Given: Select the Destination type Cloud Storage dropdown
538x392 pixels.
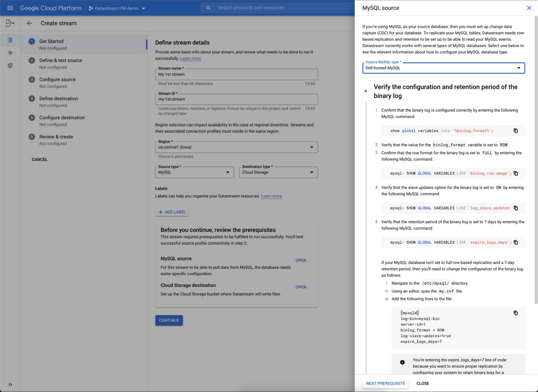Looking at the screenshot, I should click(278, 172).
